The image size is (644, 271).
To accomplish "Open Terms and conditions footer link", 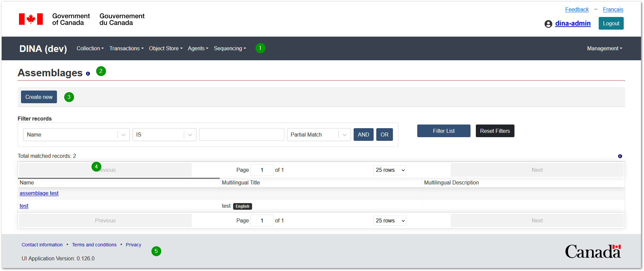I will pos(94,245).
